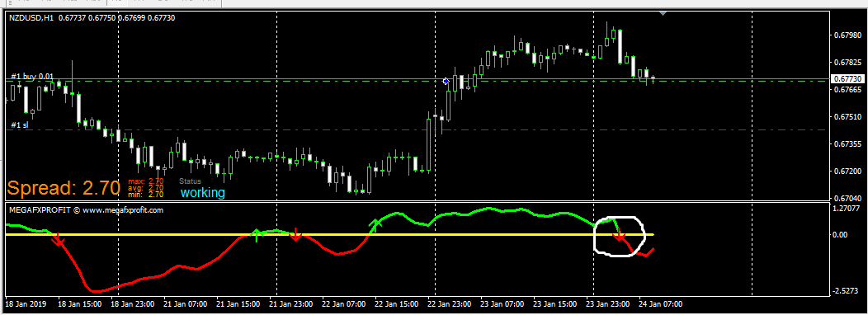Image resolution: width=868 pixels, height=315 pixels.
Task: Click the 'avg: 2.70' spread value
Action: point(146,188)
